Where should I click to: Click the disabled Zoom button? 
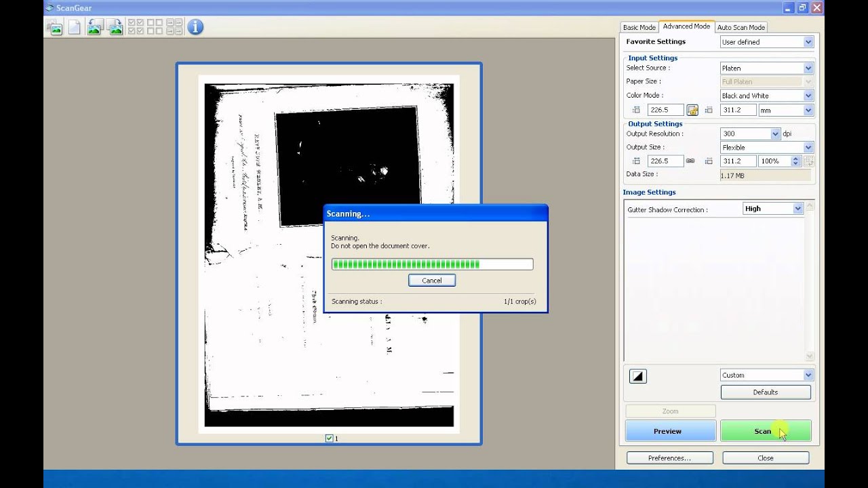670,411
